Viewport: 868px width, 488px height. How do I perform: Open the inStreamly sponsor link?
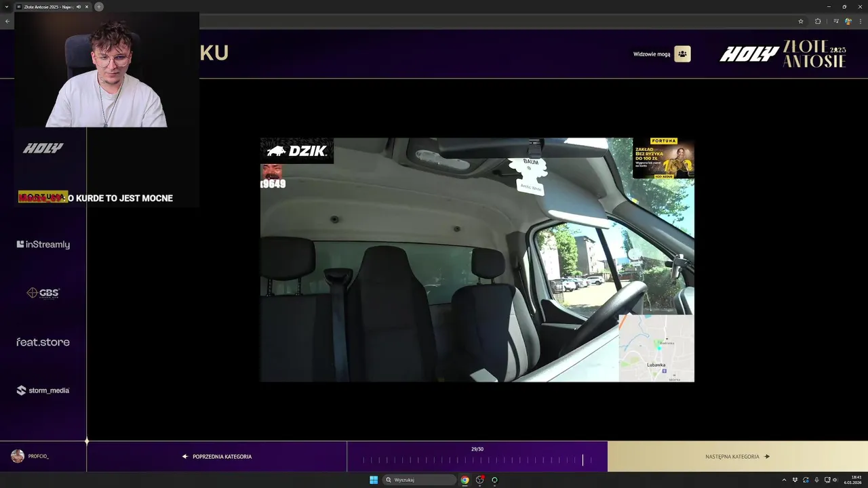coord(43,245)
